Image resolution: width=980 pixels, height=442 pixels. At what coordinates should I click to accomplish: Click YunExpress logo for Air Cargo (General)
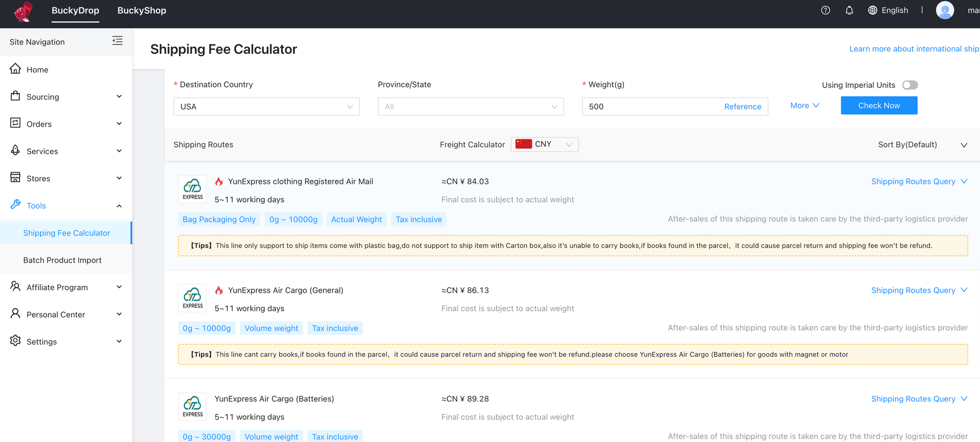(x=193, y=298)
